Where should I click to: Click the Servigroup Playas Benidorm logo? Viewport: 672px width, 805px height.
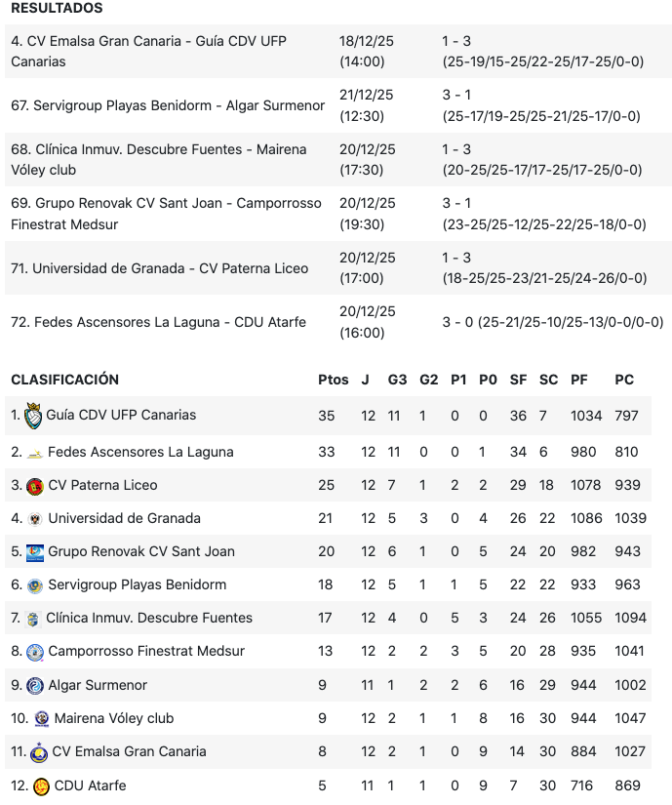pos(35,585)
